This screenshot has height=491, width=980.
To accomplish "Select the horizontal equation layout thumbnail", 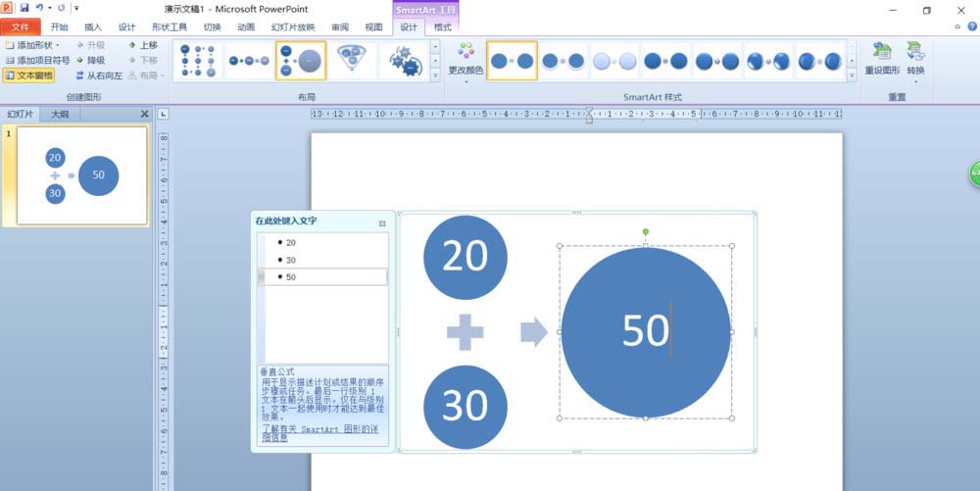I will 249,61.
